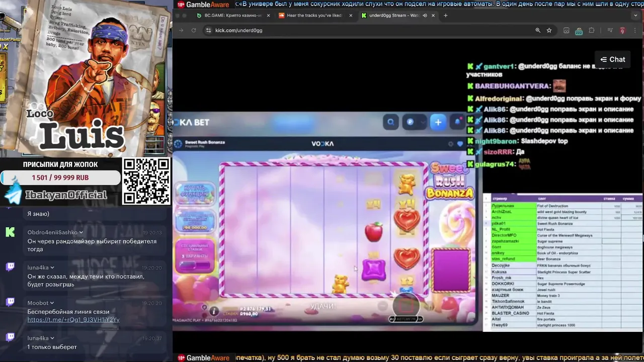Close the BC.GAME tab

(268, 16)
